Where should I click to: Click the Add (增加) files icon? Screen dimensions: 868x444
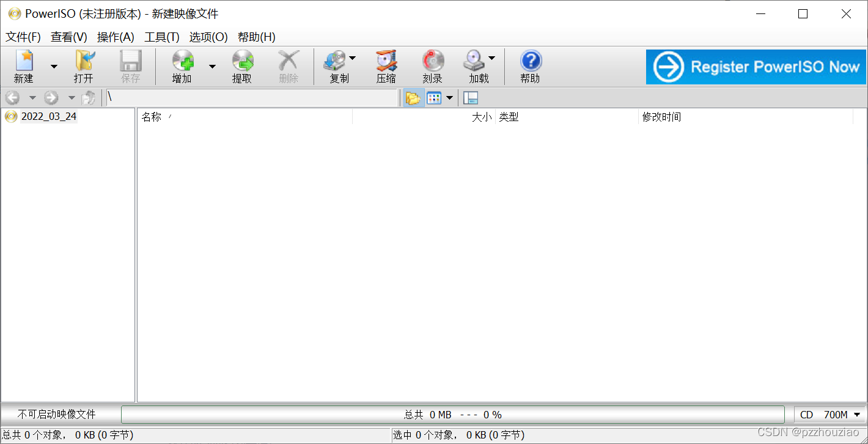point(182,61)
